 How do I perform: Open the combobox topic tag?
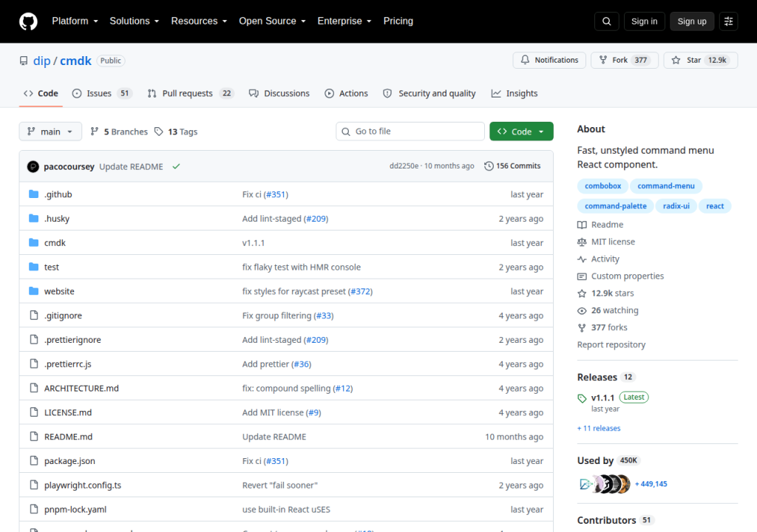pos(603,186)
